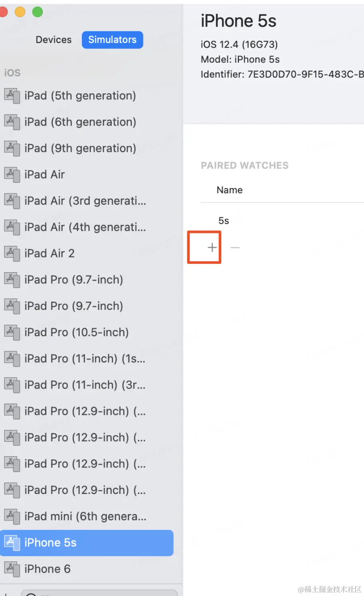Zoom the window with the green button
This screenshot has width=364, height=596.
coord(37,12)
